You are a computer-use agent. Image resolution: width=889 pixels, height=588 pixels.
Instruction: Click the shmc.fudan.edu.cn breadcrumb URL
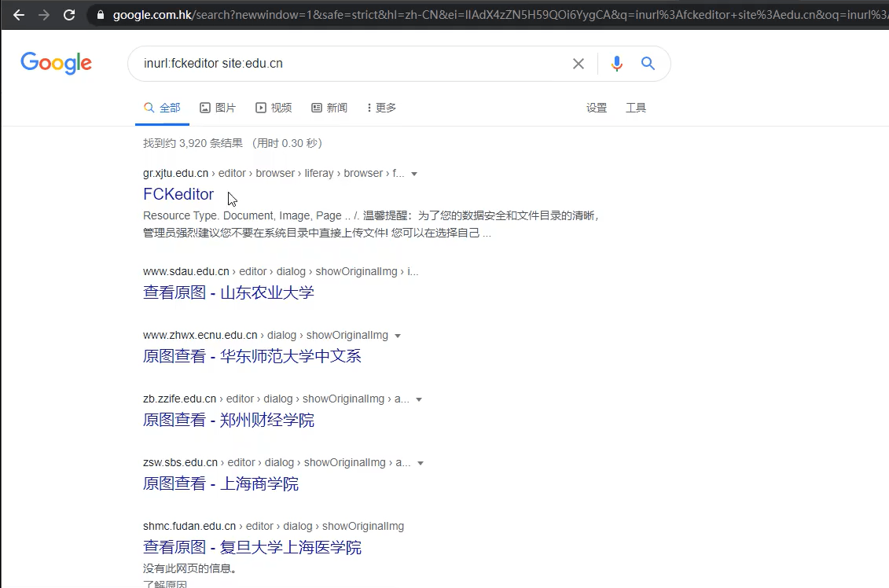click(274, 526)
